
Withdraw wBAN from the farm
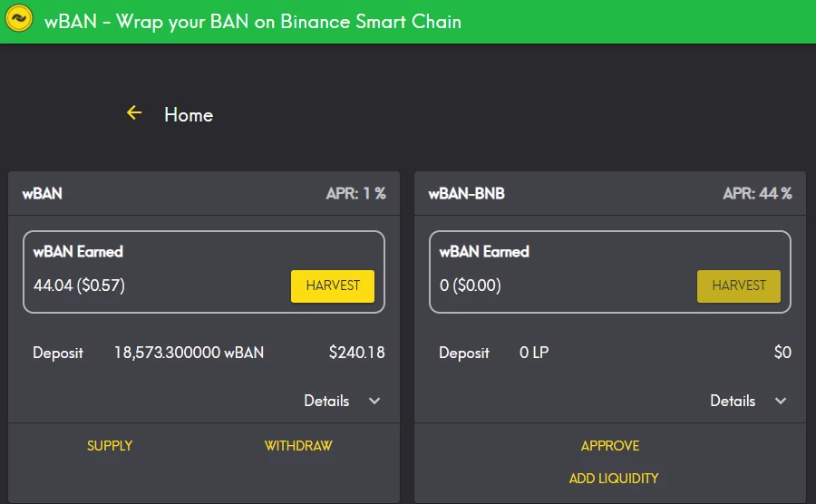[x=298, y=446]
